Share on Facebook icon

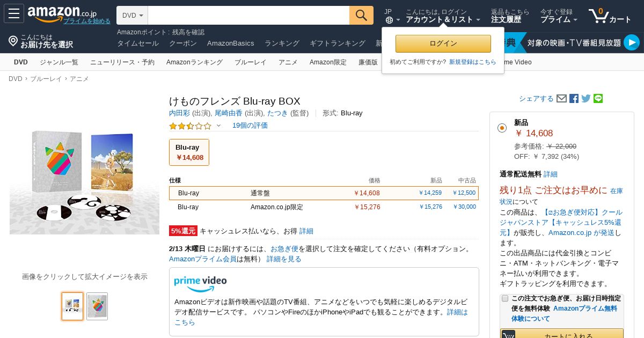(x=574, y=99)
